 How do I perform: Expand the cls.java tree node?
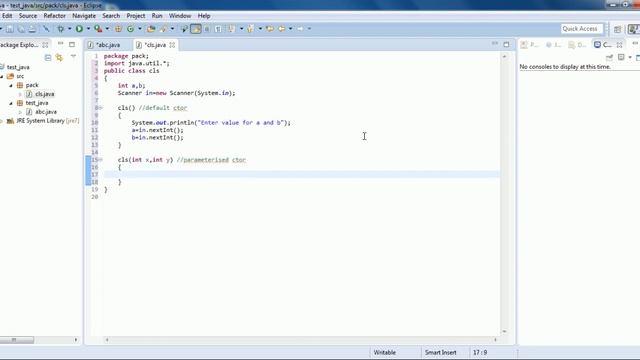[20, 94]
